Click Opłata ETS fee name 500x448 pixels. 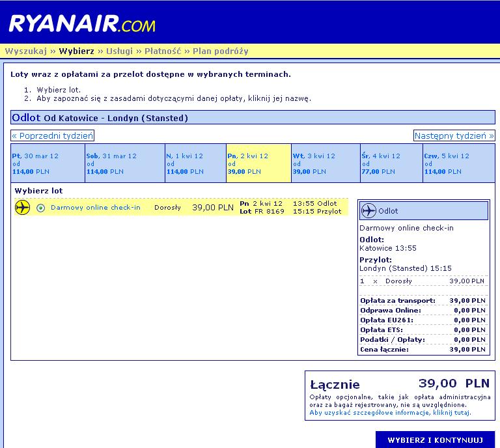click(x=382, y=329)
